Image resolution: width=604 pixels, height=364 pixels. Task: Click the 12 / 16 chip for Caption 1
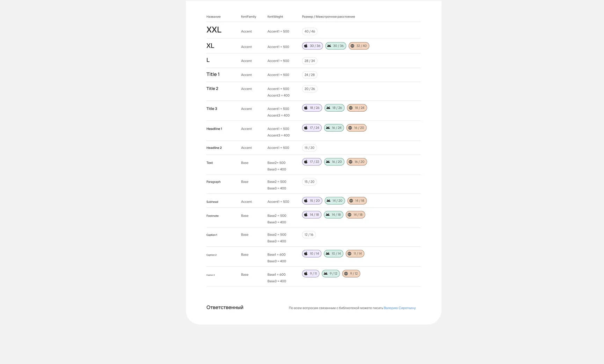coord(309,235)
